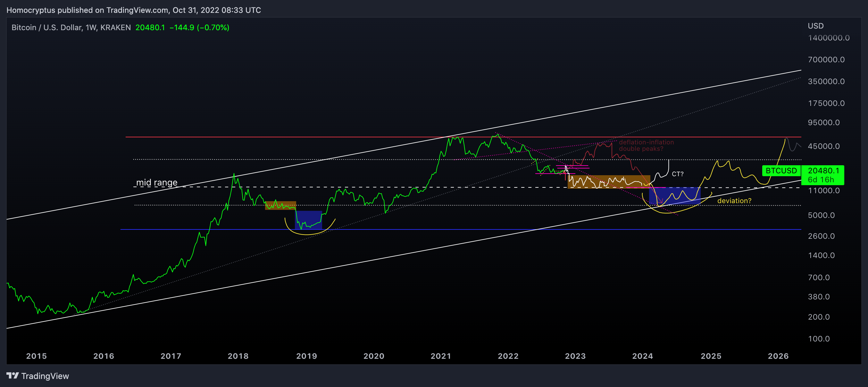Click the 11000.0 price axis label
This screenshot has width=868, height=387.
(x=824, y=191)
